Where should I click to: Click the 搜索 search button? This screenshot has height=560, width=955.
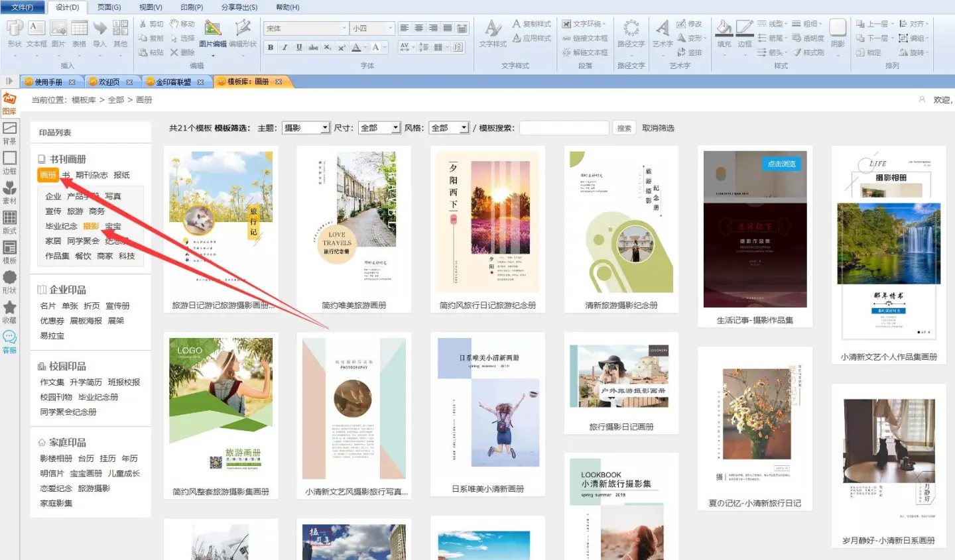click(624, 128)
